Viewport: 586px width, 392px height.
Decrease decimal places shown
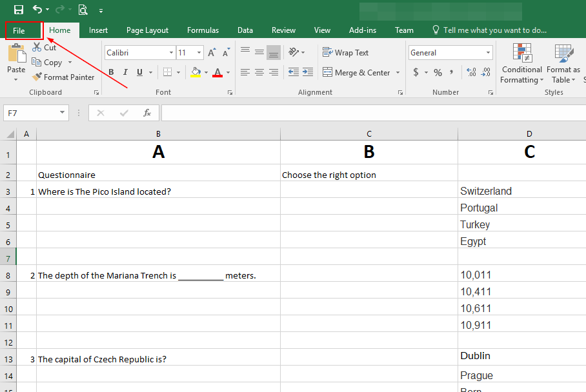pos(486,72)
